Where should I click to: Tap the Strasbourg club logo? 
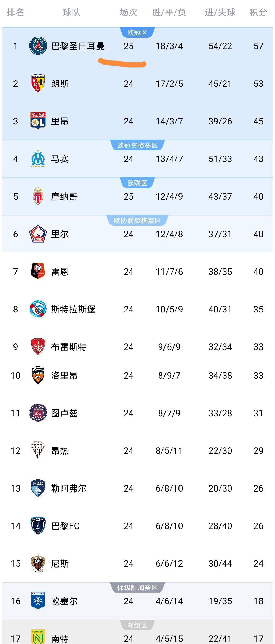(x=38, y=309)
